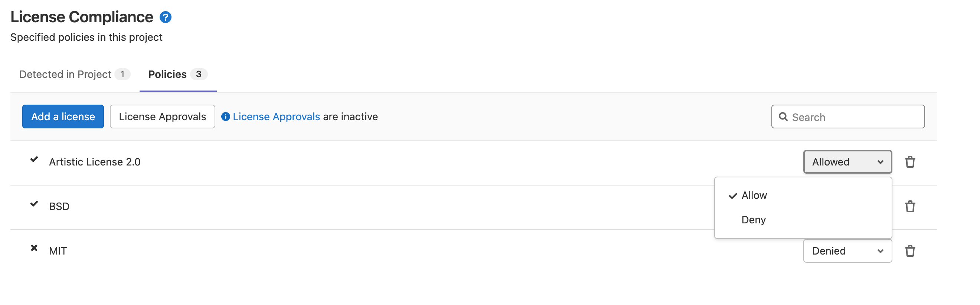The height and width of the screenshot is (305, 980).
Task: Choose Allow in the dropdown menu
Action: (754, 196)
